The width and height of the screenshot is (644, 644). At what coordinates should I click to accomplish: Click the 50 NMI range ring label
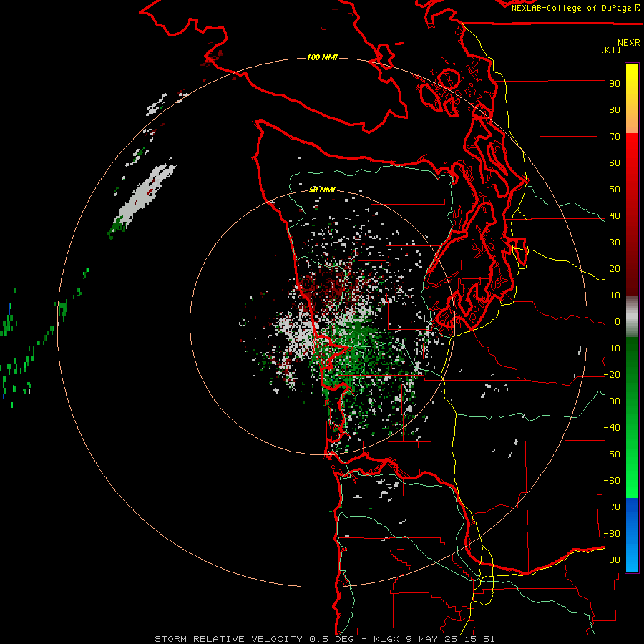pyautogui.click(x=322, y=190)
